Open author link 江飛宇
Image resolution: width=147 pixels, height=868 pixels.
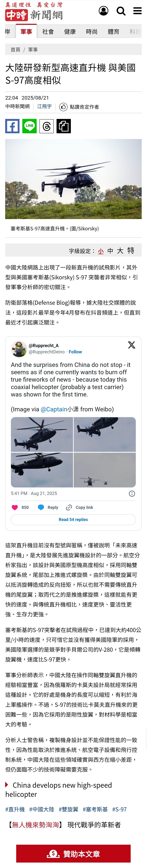click(x=44, y=107)
